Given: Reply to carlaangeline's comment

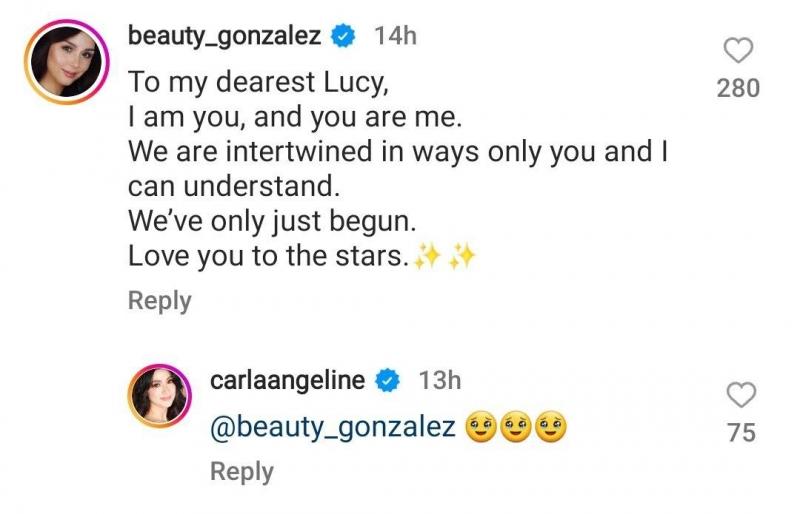Looking at the screenshot, I should click(x=241, y=471).
